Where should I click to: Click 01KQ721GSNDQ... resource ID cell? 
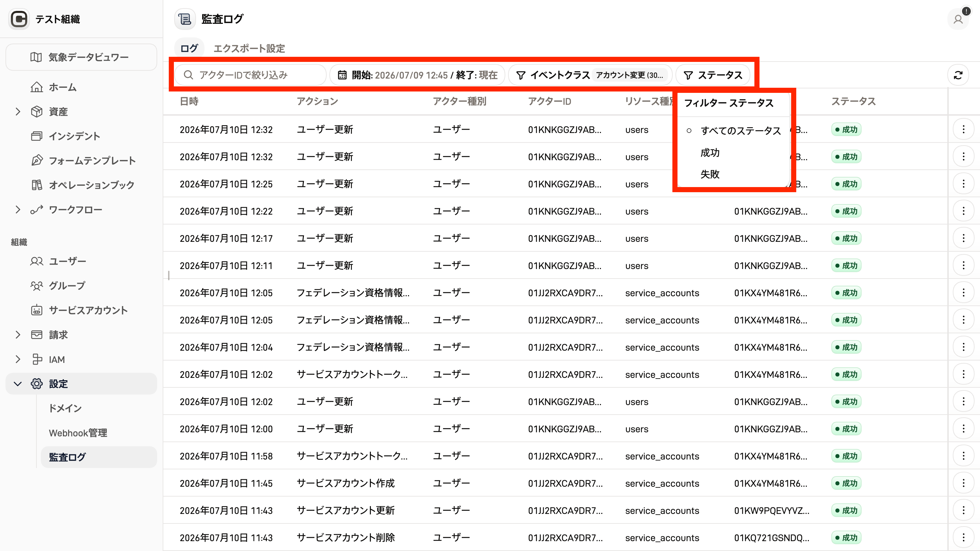coord(771,538)
